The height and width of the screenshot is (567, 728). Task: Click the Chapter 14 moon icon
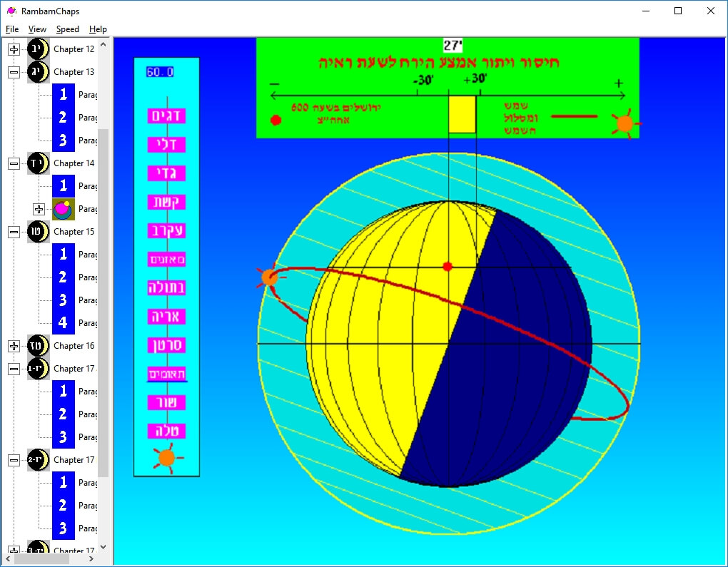point(38,163)
